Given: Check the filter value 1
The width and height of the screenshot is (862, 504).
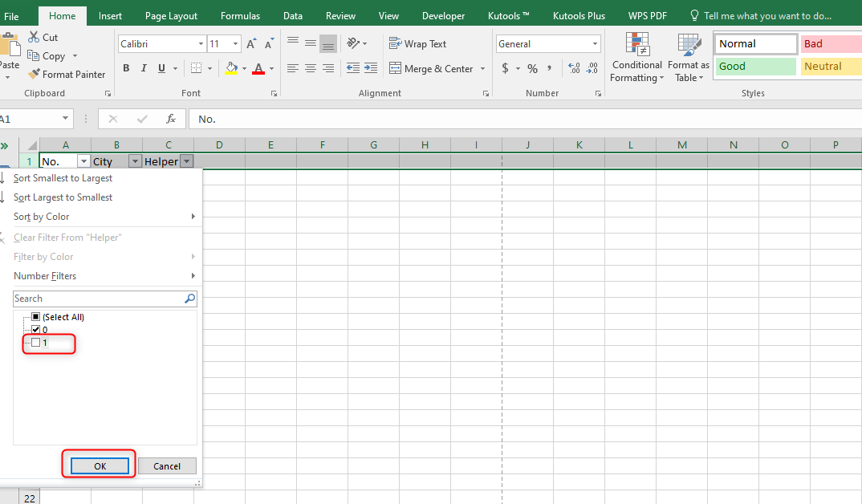Looking at the screenshot, I should tap(35, 343).
